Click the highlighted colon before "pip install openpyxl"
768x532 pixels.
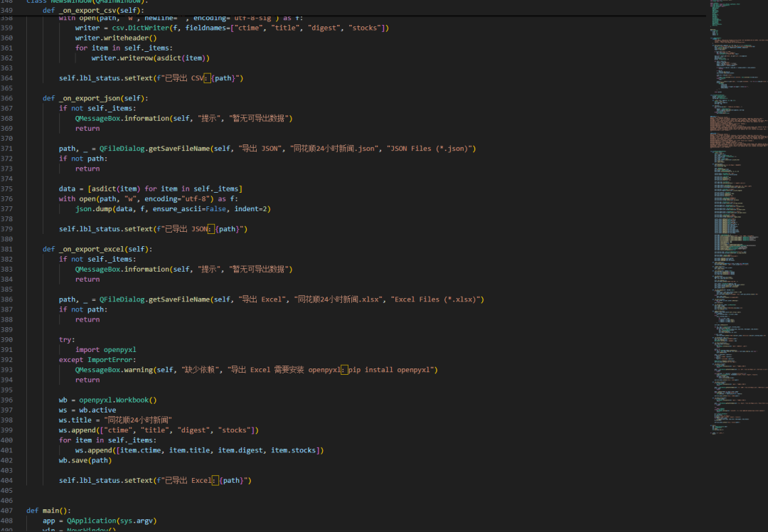(344, 370)
